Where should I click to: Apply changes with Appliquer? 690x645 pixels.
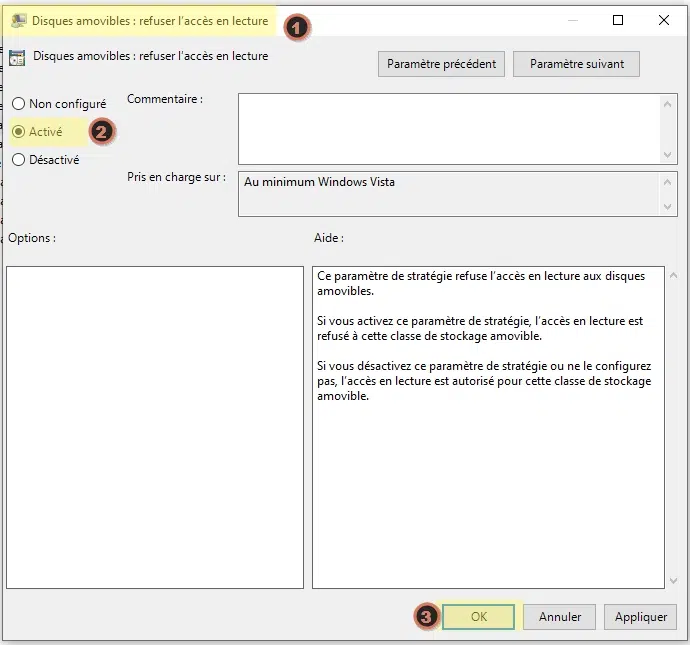tap(641, 617)
